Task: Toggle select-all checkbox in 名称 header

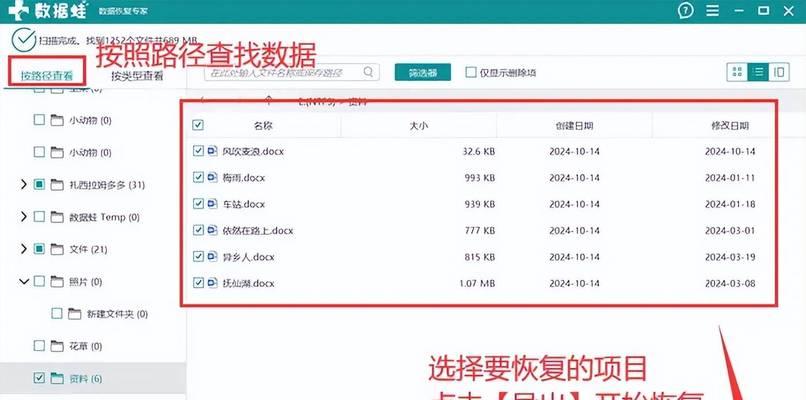Action: coord(198,125)
